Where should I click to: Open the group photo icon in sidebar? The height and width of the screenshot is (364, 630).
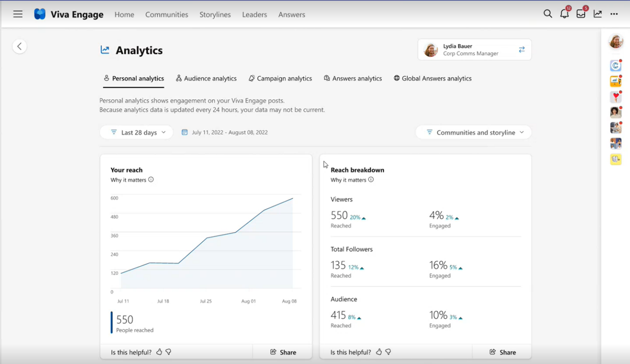pyautogui.click(x=616, y=128)
